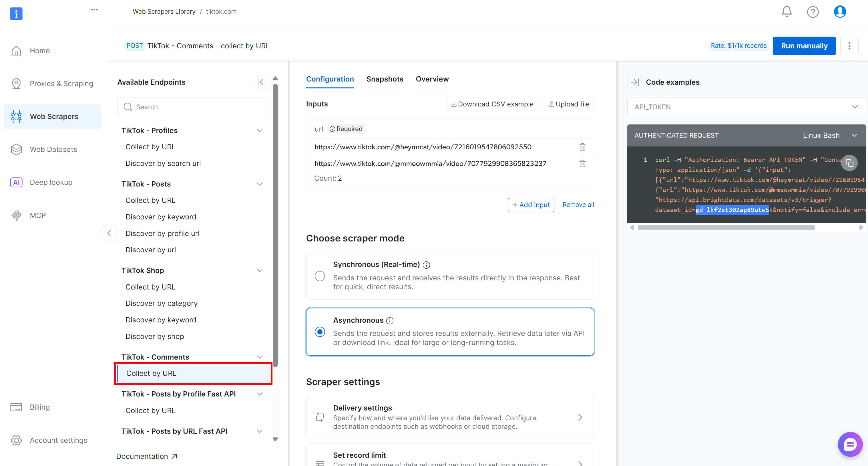Open the support chat bubble
This screenshot has height=466, width=868.
(x=850, y=444)
